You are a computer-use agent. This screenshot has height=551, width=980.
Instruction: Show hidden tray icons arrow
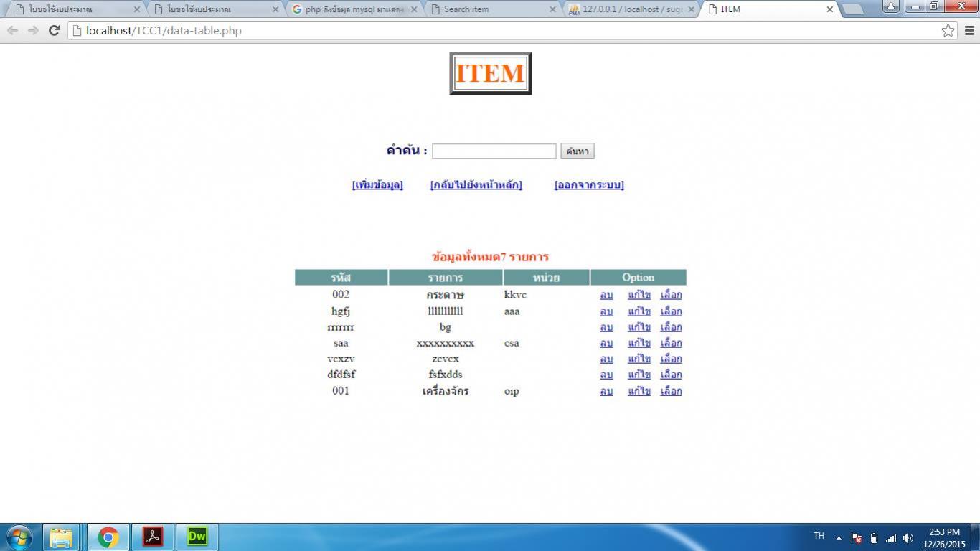(839, 538)
